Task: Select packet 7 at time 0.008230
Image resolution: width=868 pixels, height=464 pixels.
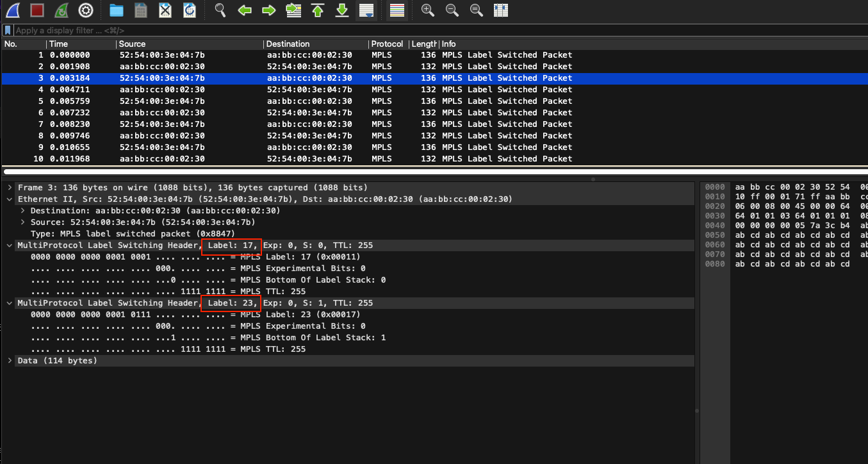Action: pyautogui.click(x=434, y=124)
